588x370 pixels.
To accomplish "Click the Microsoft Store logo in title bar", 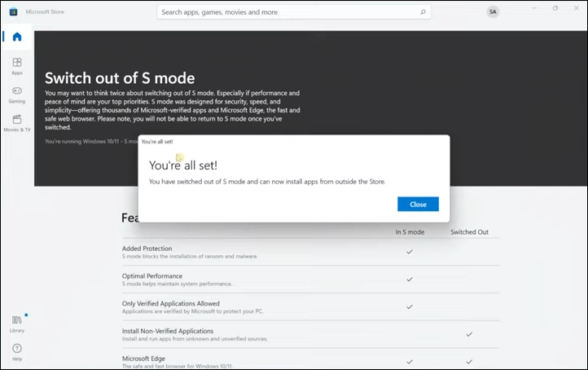I will (14, 11).
